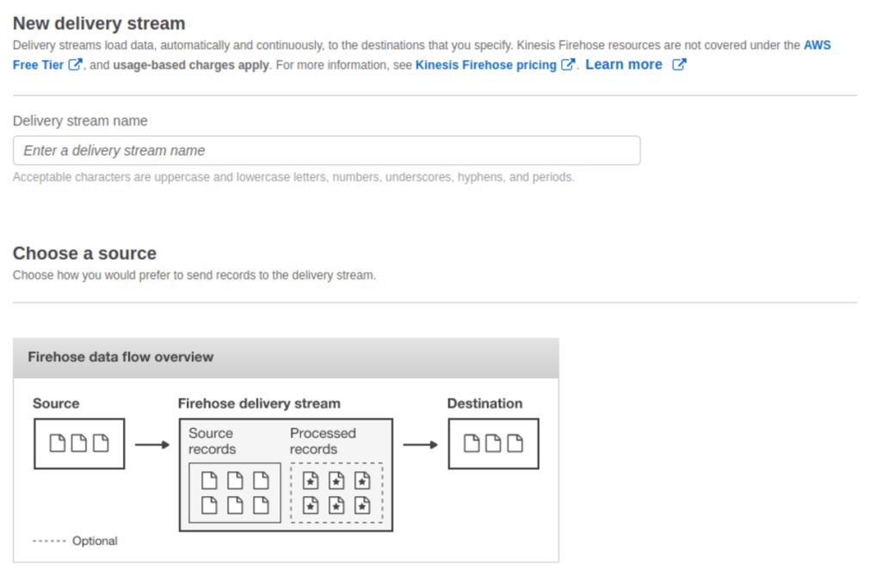Click arrow between Source and Firehose delivery stream
The height and width of the screenshot is (588, 881).
pyautogui.click(x=152, y=444)
